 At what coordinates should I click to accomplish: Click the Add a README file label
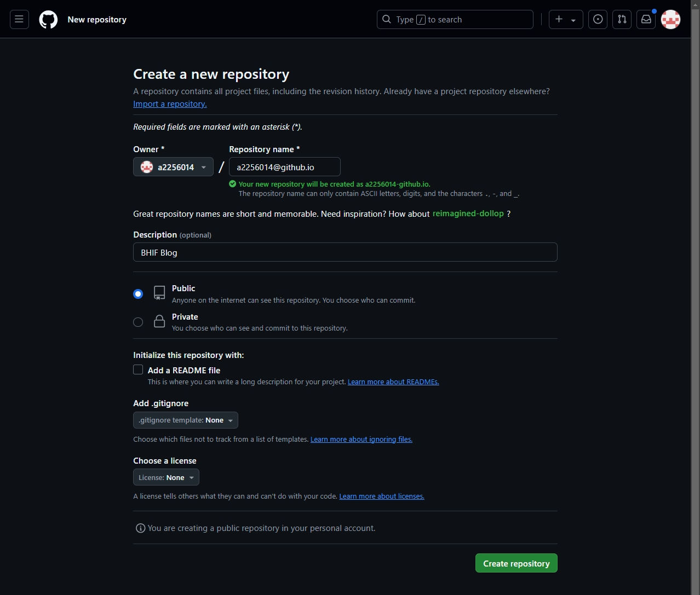[184, 371]
